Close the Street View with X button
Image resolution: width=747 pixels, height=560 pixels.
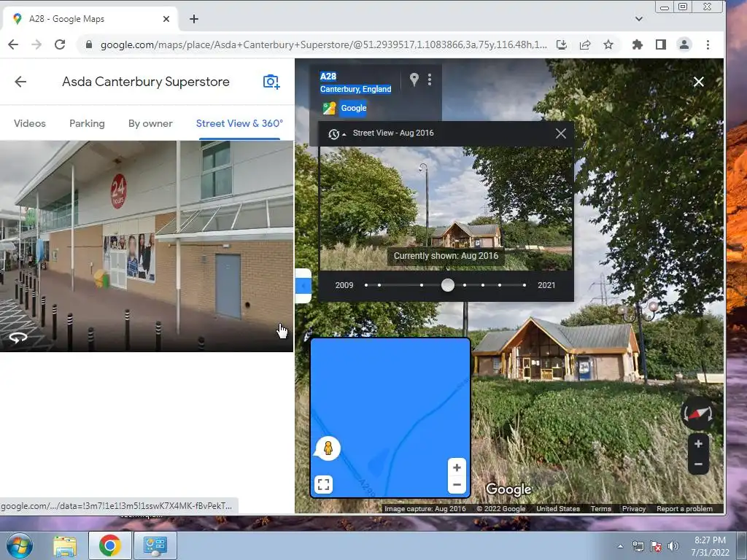698,82
